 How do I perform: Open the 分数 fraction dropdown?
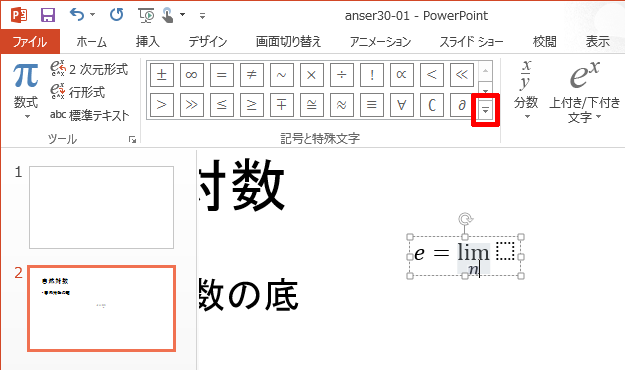point(526,91)
